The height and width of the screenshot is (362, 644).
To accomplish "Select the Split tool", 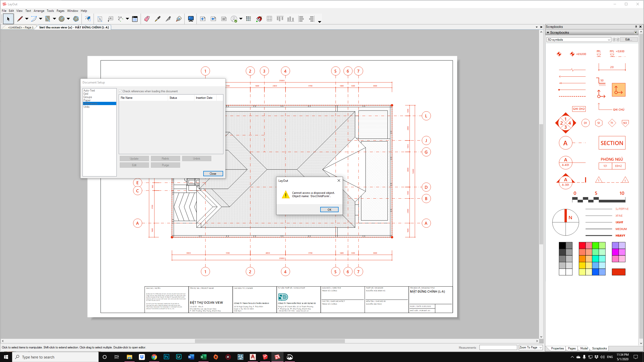I will point(168,19).
